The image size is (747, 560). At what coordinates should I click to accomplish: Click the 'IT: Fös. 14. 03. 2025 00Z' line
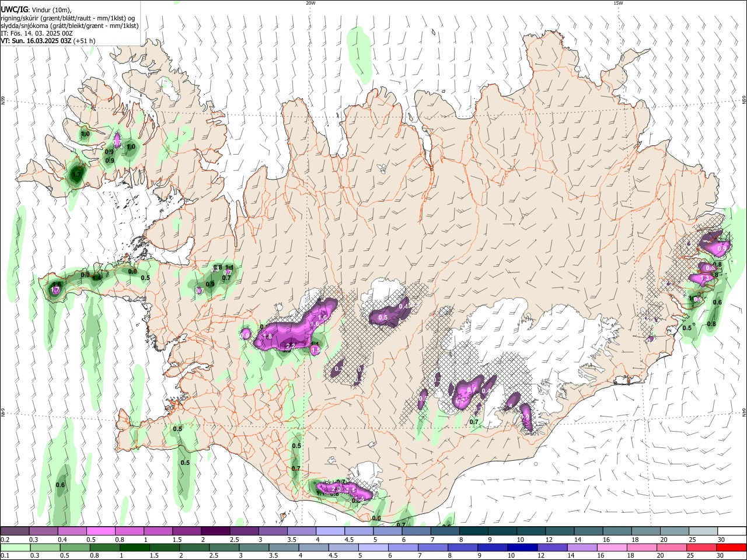tap(36, 33)
